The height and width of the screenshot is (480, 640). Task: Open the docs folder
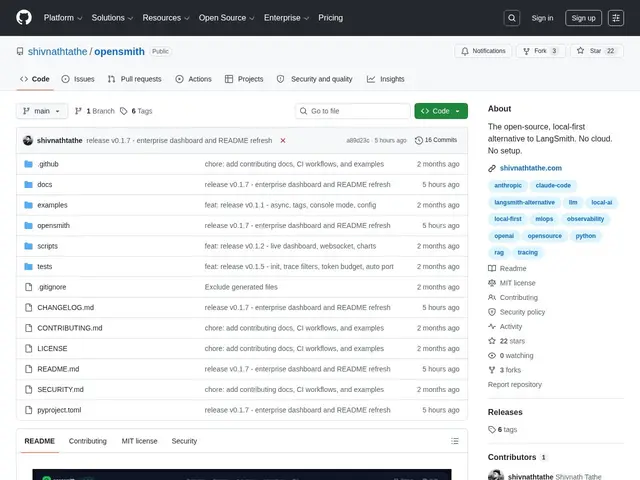click(44, 184)
